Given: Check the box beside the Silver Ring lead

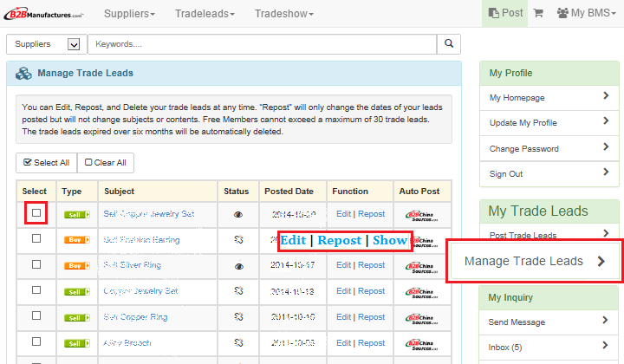Looking at the screenshot, I should [x=36, y=265].
